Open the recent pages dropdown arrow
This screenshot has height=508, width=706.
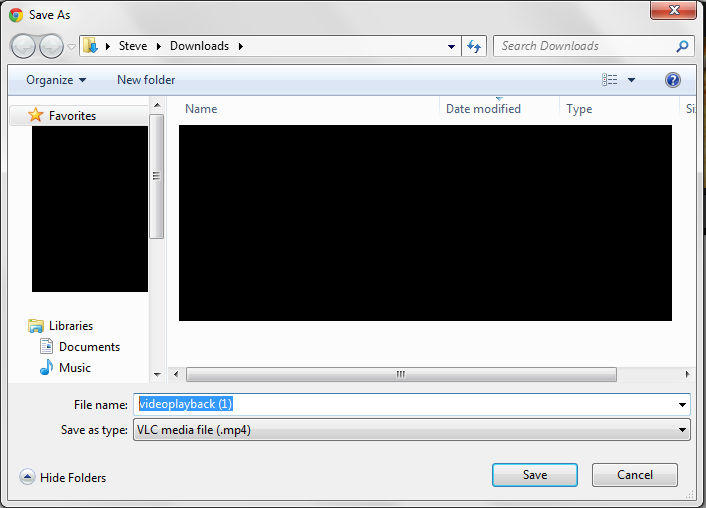[x=71, y=46]
